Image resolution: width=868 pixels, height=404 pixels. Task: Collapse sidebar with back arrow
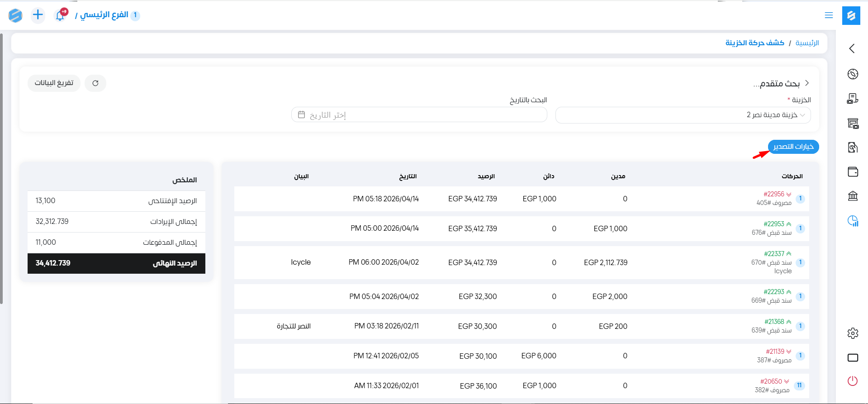click(x=852, y=49)
